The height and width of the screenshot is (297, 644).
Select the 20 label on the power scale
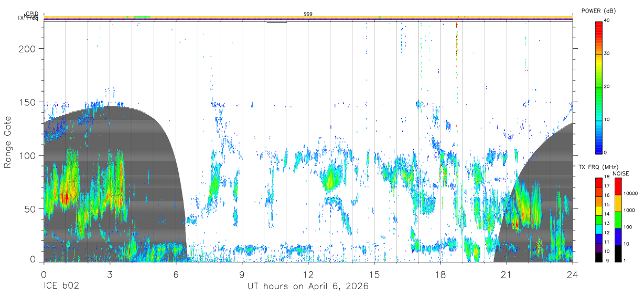pos(608,86)
